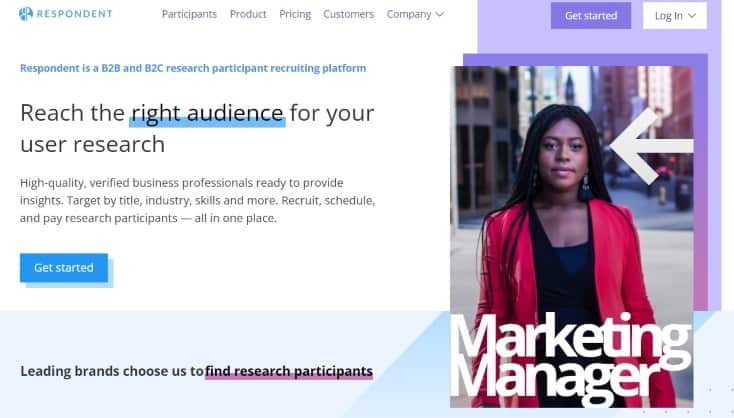Click the white arrow graphic on photo
Viewport: 734px width, 418px height.
652,146
